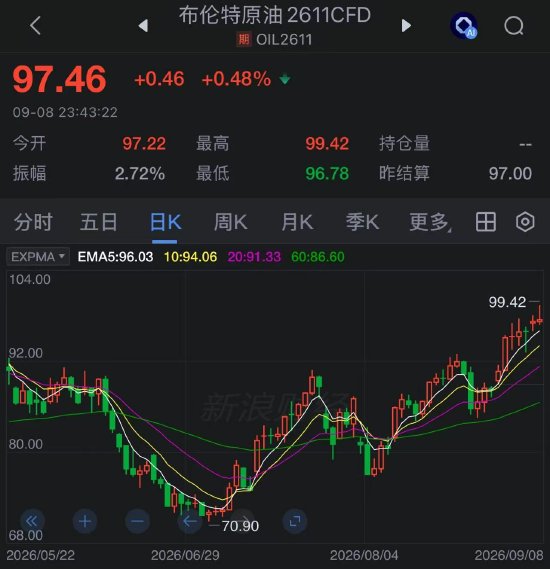Click the yellow 10:94.06 legend value

190,257
